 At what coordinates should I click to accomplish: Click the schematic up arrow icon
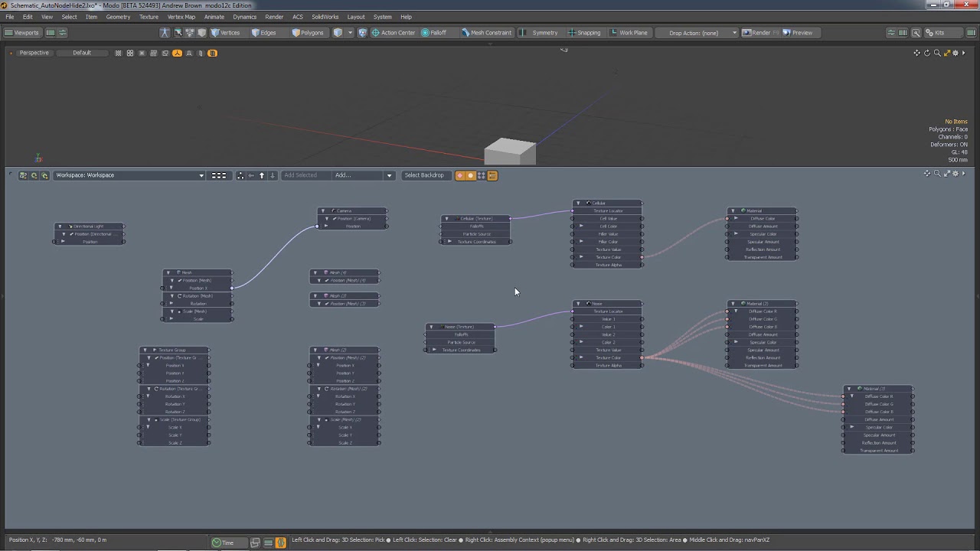tap(262, 175)
